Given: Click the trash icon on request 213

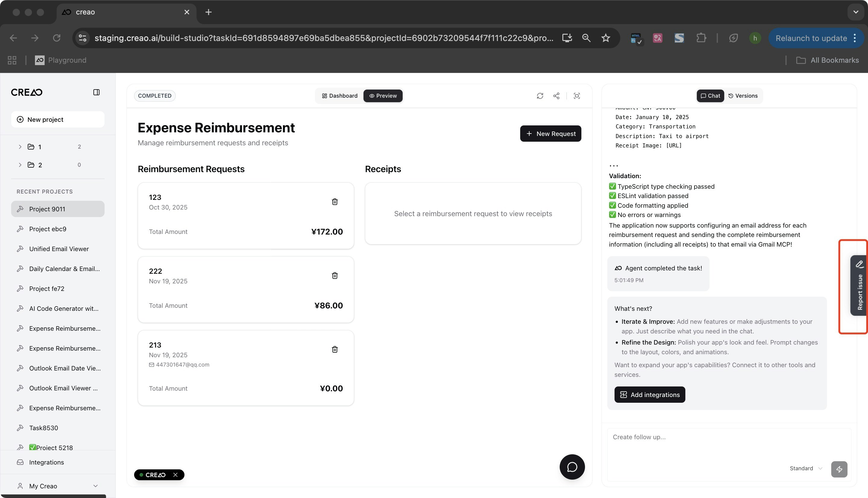Looking at the screenshot, I should pos(335,349).
